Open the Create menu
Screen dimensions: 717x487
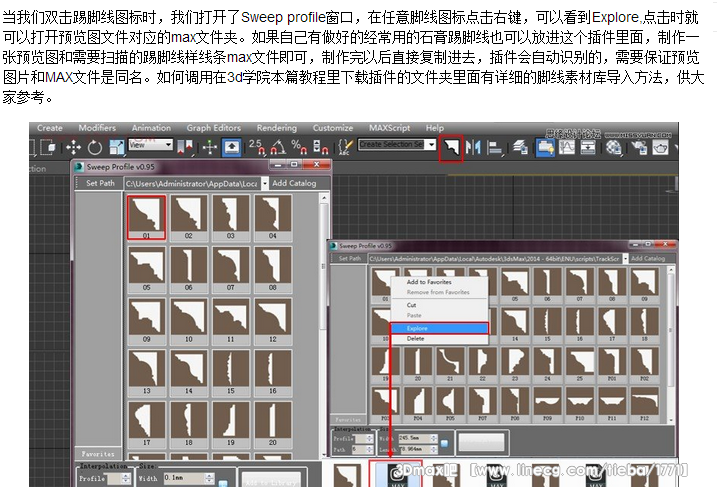coord(50,128)
